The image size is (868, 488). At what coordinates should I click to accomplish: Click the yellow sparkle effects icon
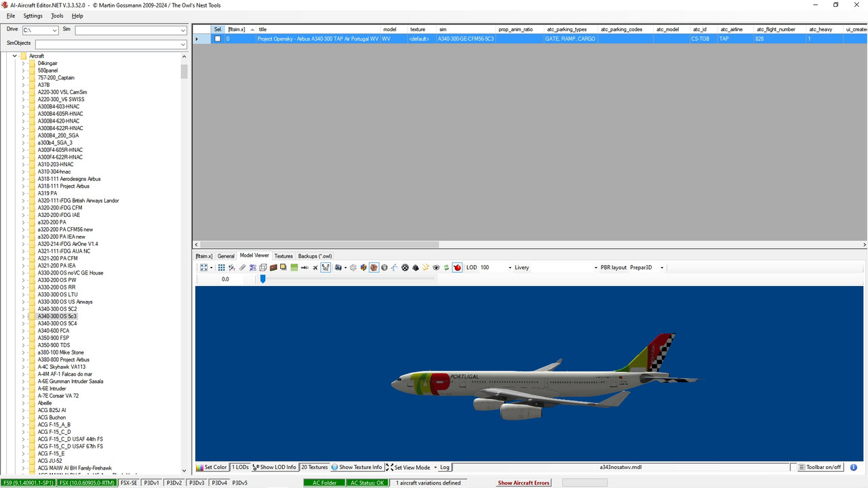click(426, 267)
